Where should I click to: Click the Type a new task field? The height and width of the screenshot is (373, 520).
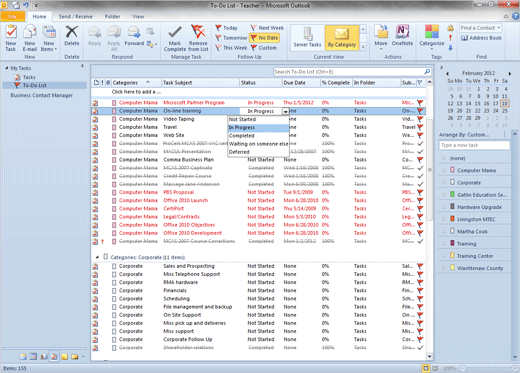coord(474,145)
